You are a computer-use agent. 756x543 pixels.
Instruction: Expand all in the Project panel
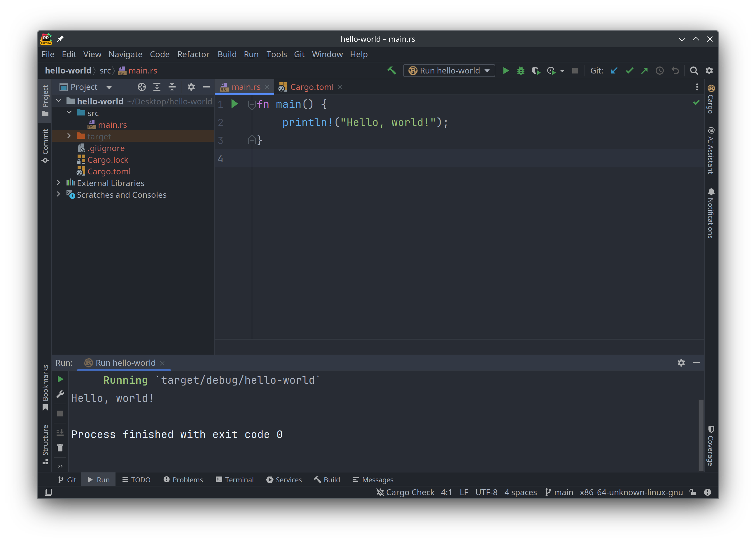pos(157,87)
